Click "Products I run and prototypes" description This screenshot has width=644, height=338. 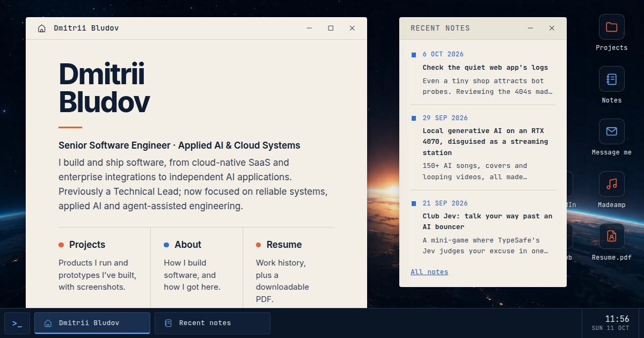97,275
